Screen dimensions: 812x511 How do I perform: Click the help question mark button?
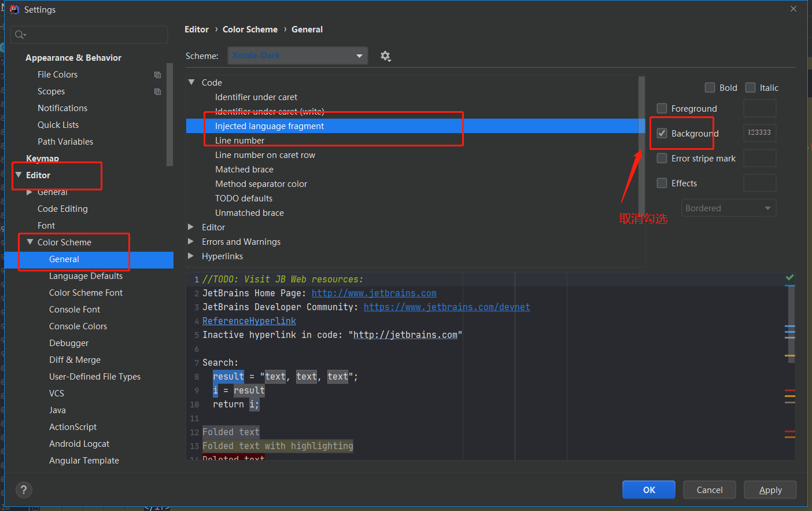click(x=24, y=490)
